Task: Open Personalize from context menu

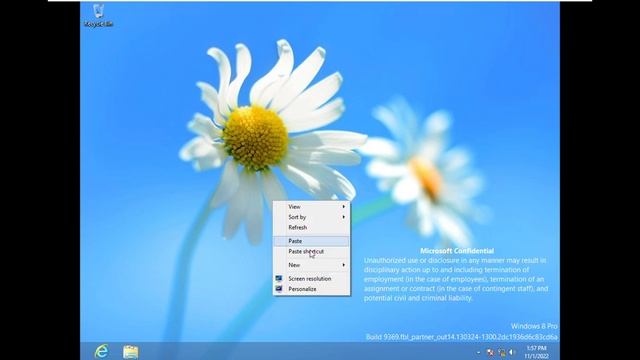Action: tap(311, 289)
